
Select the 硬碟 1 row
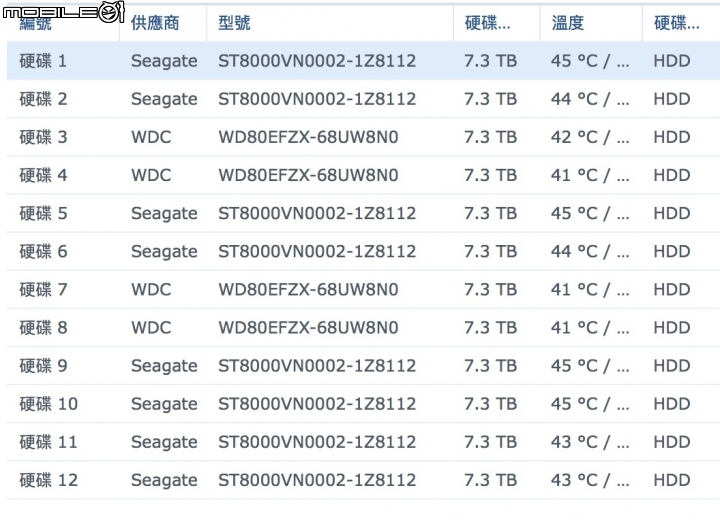point(363,61)
